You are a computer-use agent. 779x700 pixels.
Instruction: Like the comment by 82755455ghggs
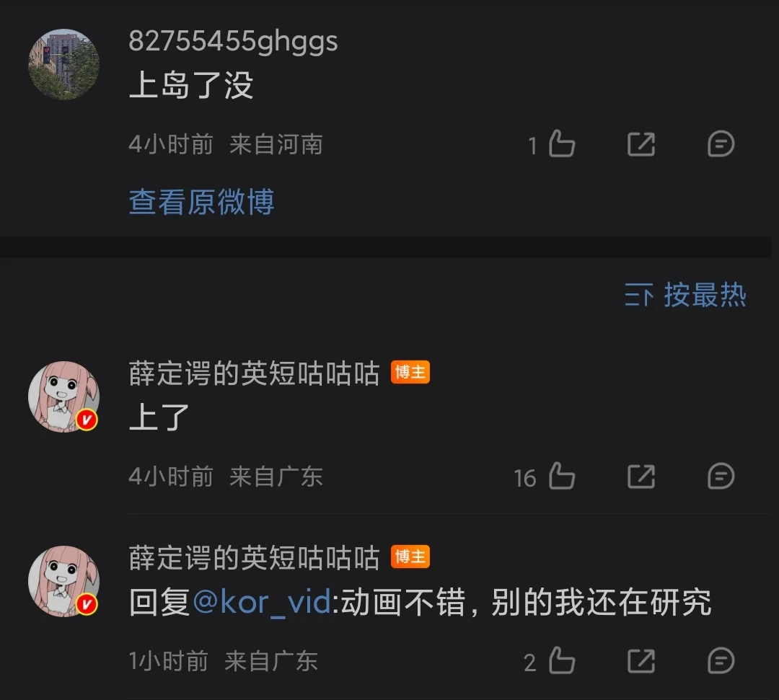coord(561,144)
